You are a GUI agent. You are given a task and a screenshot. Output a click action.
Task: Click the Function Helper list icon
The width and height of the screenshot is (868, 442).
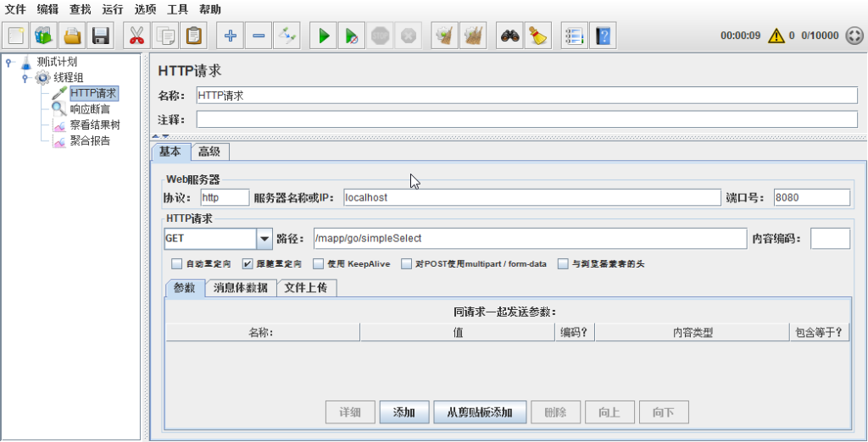[574, 36]
